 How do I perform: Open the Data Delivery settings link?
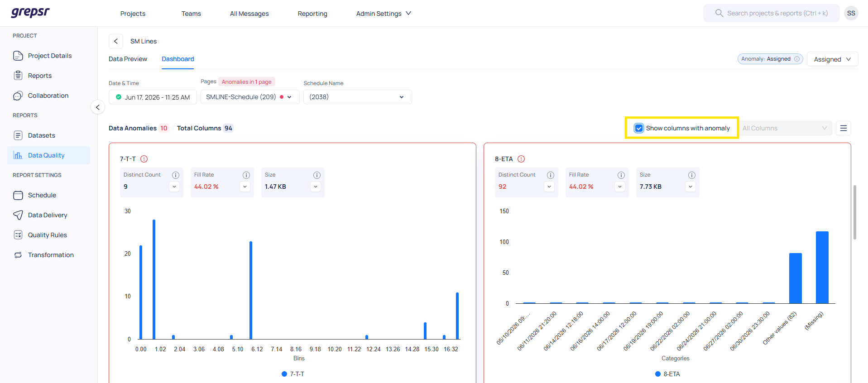coord(48,215)
